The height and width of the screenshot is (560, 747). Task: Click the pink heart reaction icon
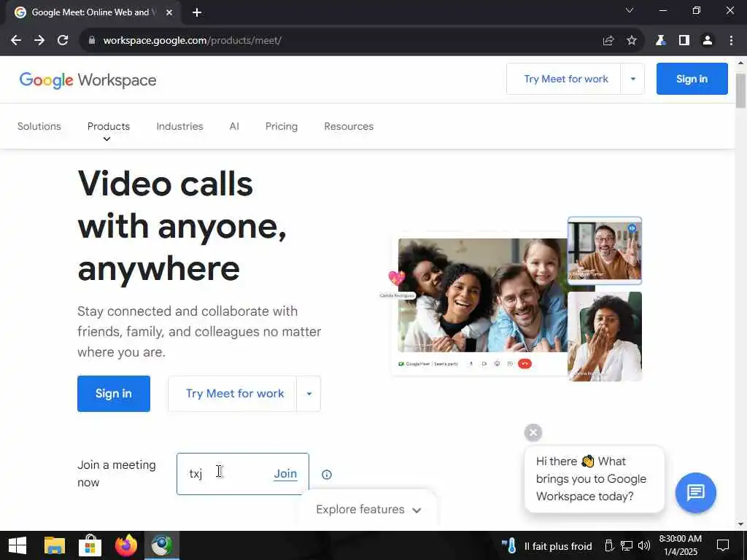pos(397,277)
